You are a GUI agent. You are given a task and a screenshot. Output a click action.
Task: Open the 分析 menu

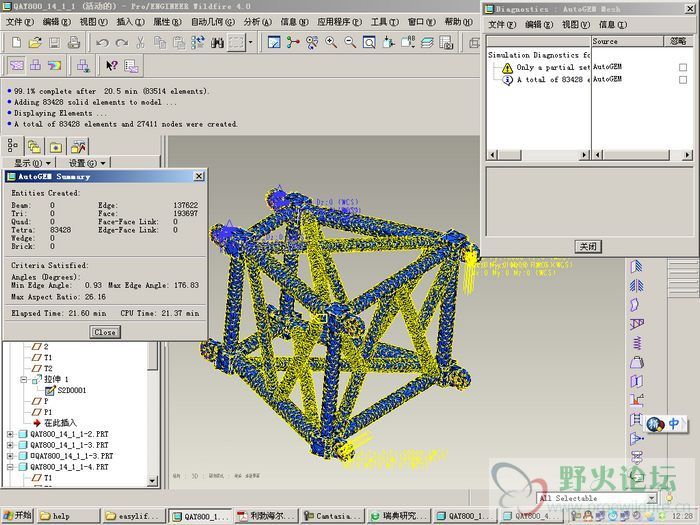(x=258, y=22)
